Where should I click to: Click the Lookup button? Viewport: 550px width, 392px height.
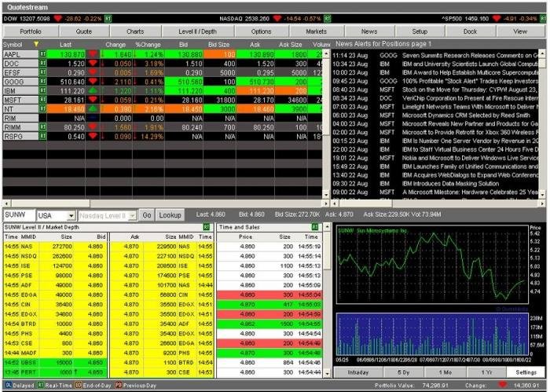(x=170, y=215)
